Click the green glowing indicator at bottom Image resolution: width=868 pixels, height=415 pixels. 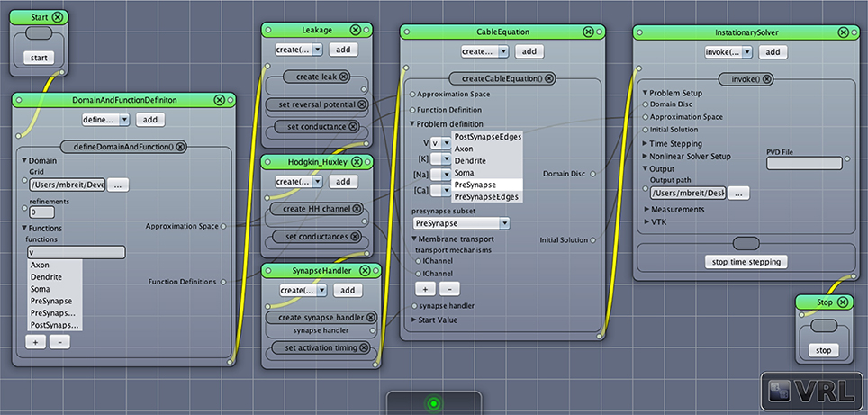tap(433, 403)
